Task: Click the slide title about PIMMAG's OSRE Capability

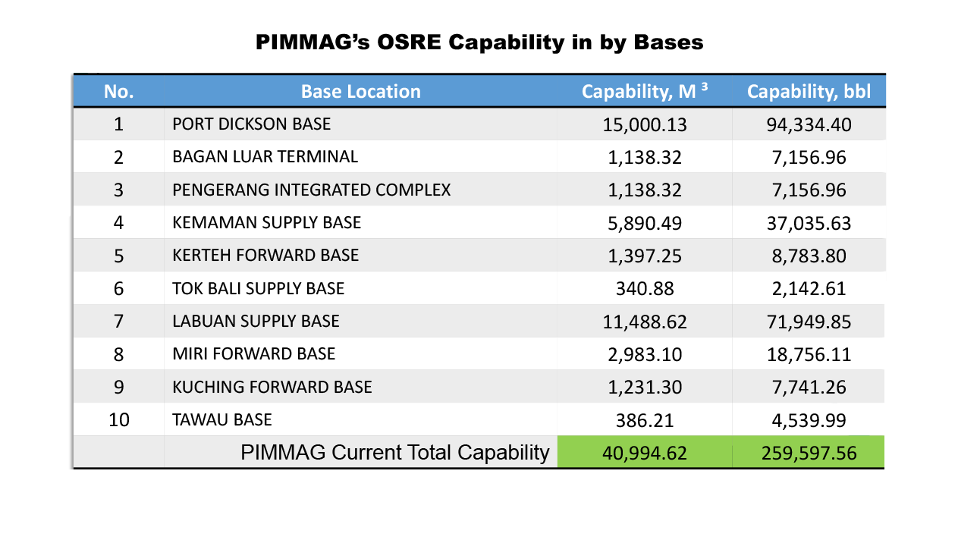Action: (479, 42)
